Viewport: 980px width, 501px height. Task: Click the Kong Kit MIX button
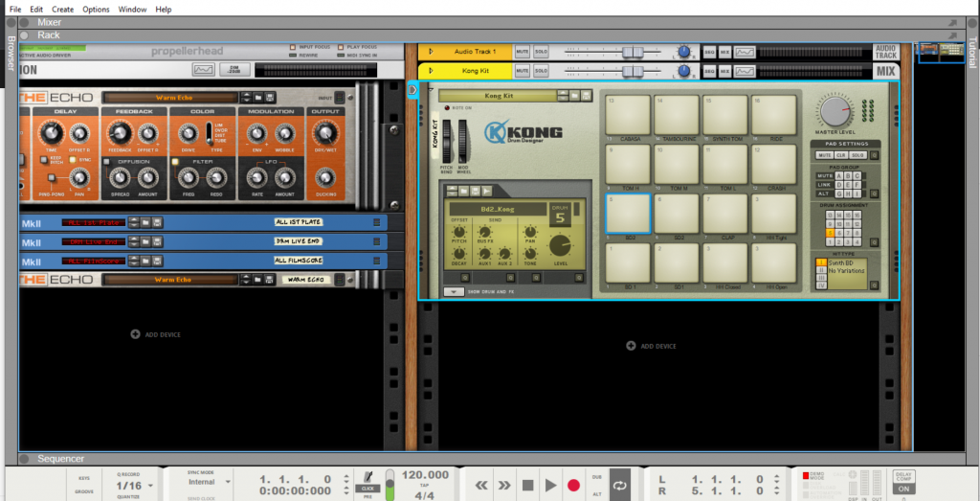click(x=725, y=71)
